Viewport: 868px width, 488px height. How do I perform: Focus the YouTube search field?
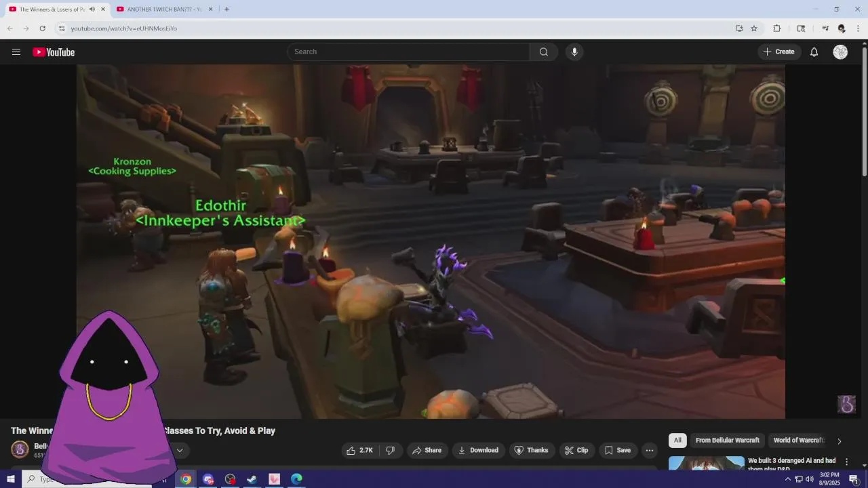coord(408,52)
